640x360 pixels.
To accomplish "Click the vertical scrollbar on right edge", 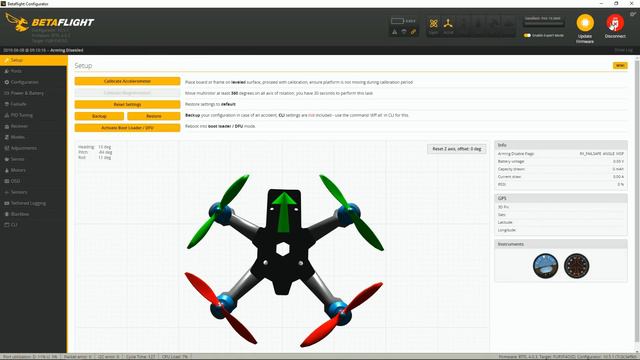I will [637, 200].
